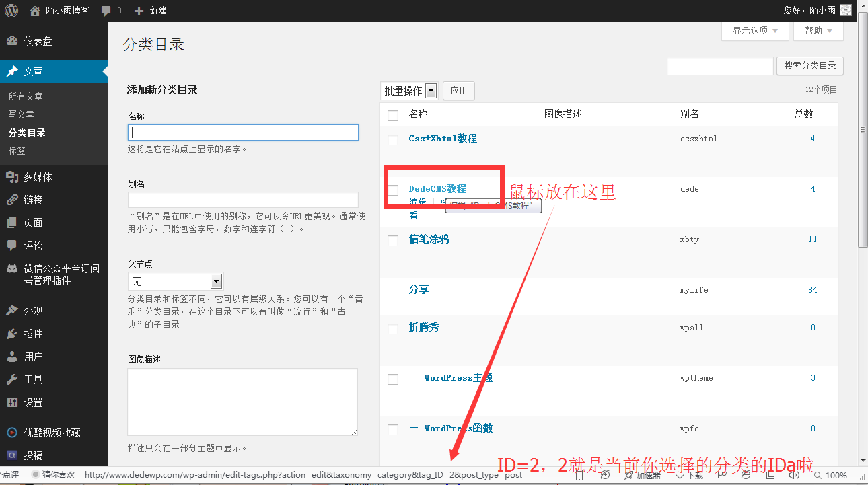Expand the 帮助 help panel
This screenshot has height=485, width=868.
click(818, 30)
